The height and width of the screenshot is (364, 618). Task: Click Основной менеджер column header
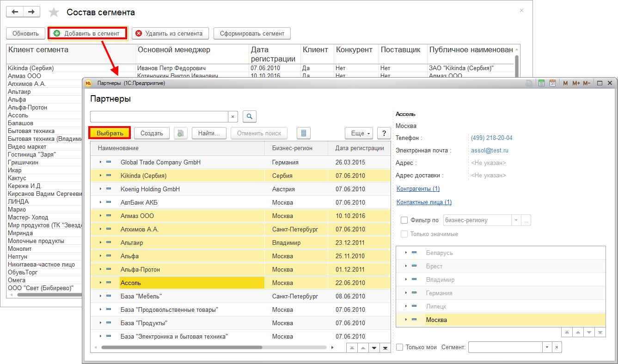192,54
